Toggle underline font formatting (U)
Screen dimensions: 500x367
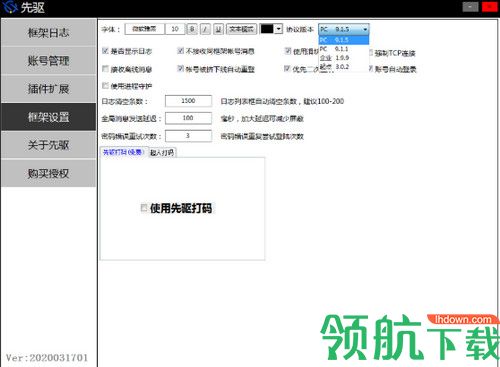tap(218, 29)
